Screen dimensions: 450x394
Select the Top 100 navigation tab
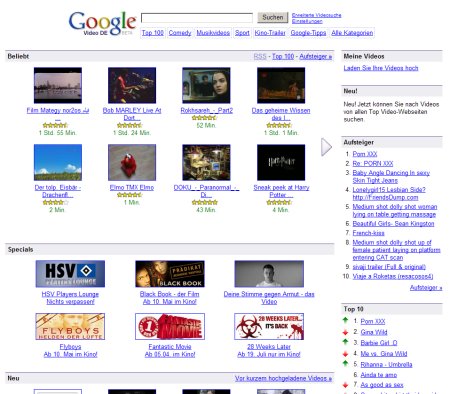153,33
